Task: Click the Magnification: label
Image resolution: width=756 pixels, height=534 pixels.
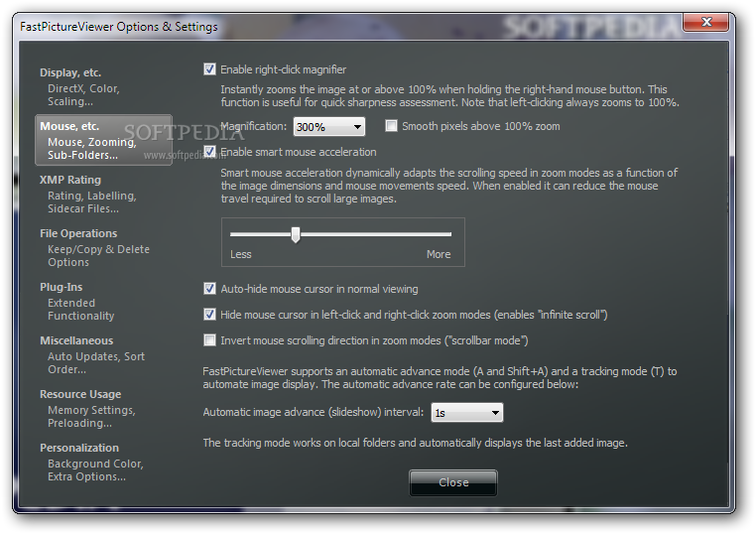Action: (254, 126)
